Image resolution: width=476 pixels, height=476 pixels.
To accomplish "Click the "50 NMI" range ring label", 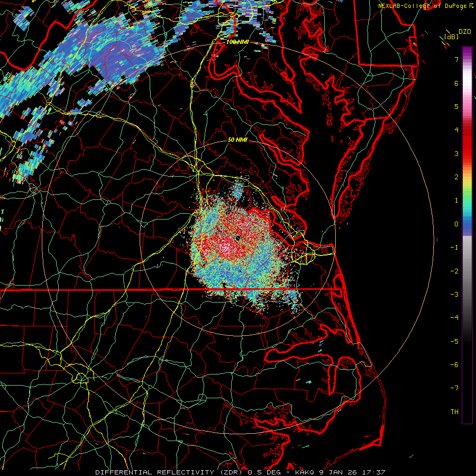I will pyautogui.click(x=237, y=140).
